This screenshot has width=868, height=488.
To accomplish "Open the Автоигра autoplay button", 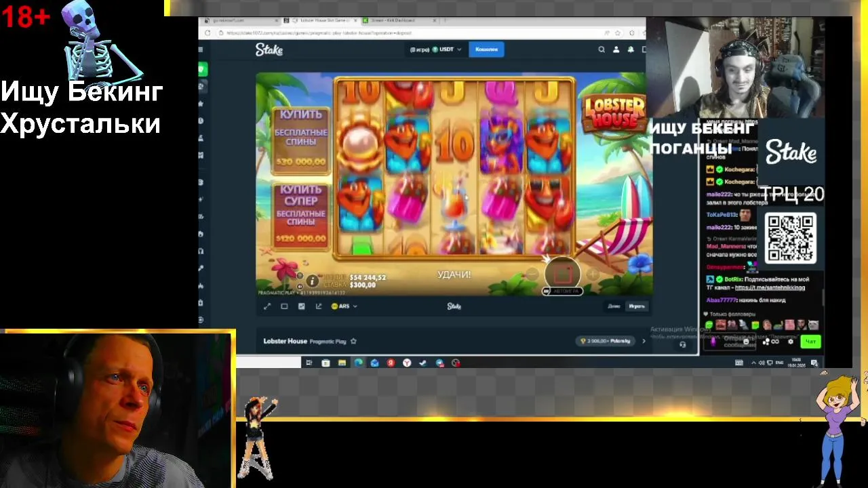I will point(561,291).
